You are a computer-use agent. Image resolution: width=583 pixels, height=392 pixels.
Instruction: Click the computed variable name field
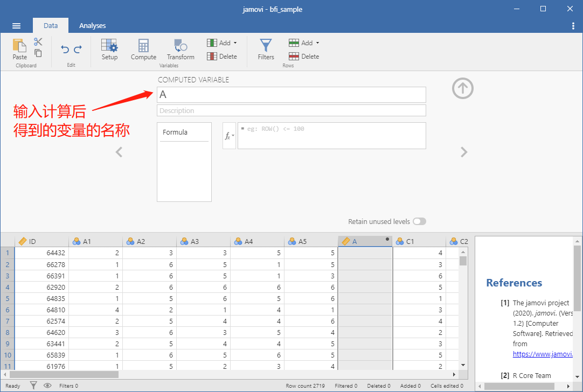[291, 95]
